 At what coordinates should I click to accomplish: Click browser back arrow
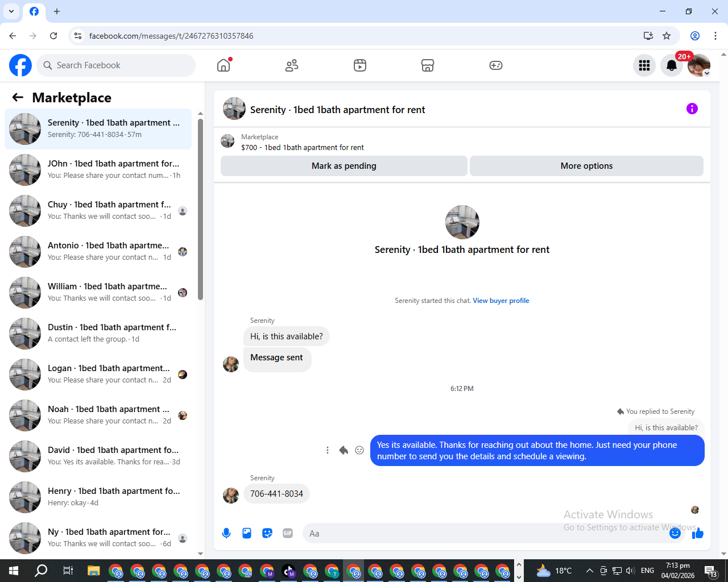13,36
